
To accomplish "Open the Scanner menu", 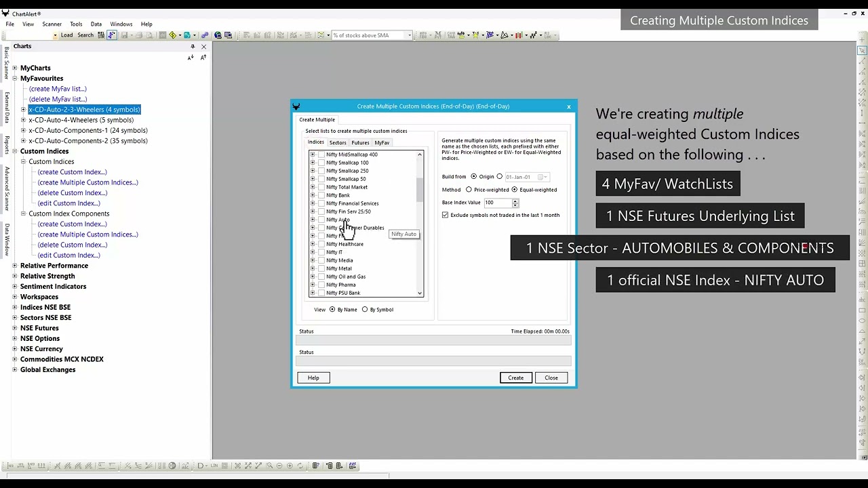I will (52, 24).
